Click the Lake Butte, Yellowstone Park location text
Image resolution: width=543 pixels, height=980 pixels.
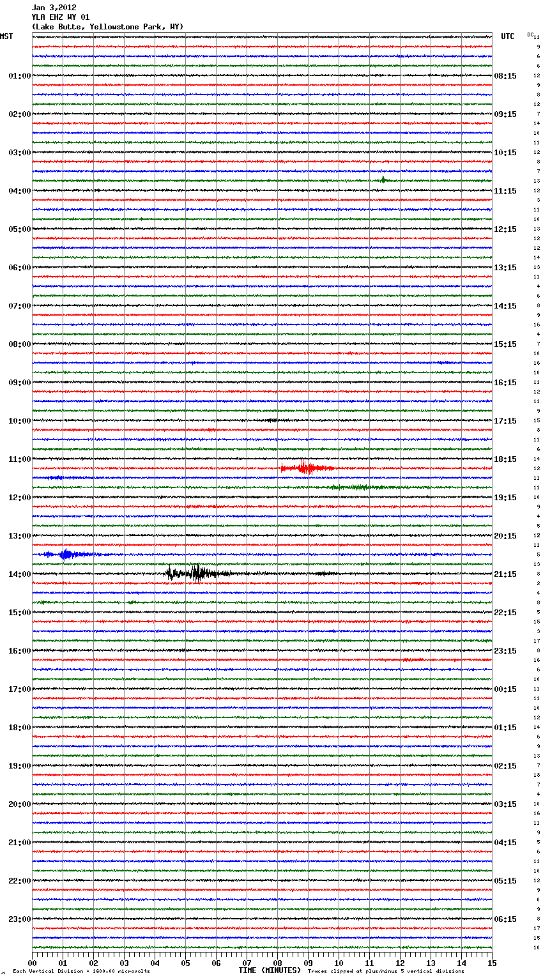pos(107,27)
